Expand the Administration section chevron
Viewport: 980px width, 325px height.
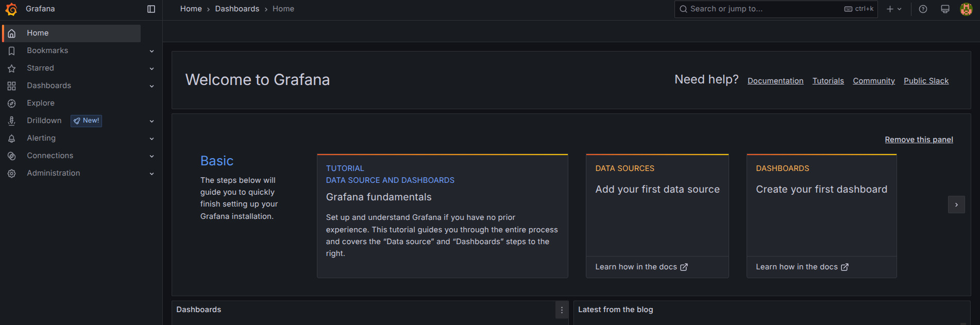151,174
